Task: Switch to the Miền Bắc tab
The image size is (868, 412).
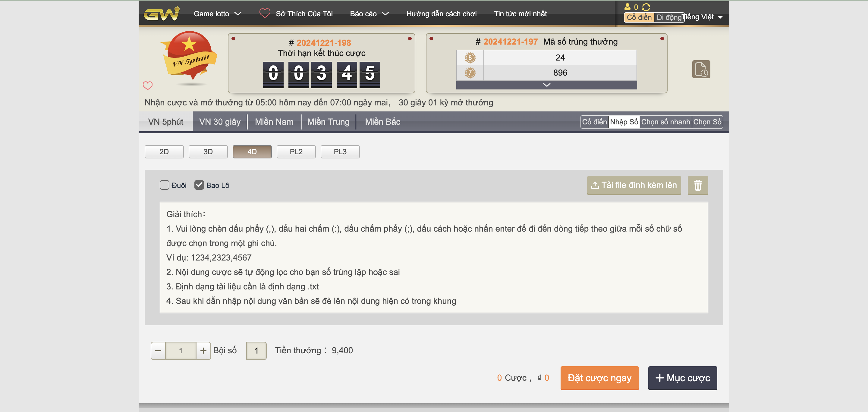Action: 382,122
